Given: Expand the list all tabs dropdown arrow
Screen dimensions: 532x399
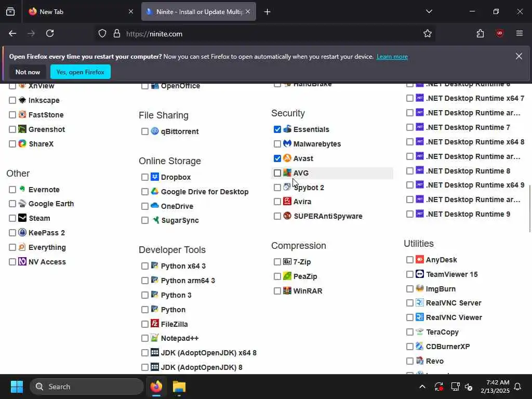Looking at the screenshot, I should click(x=429, y=11).
